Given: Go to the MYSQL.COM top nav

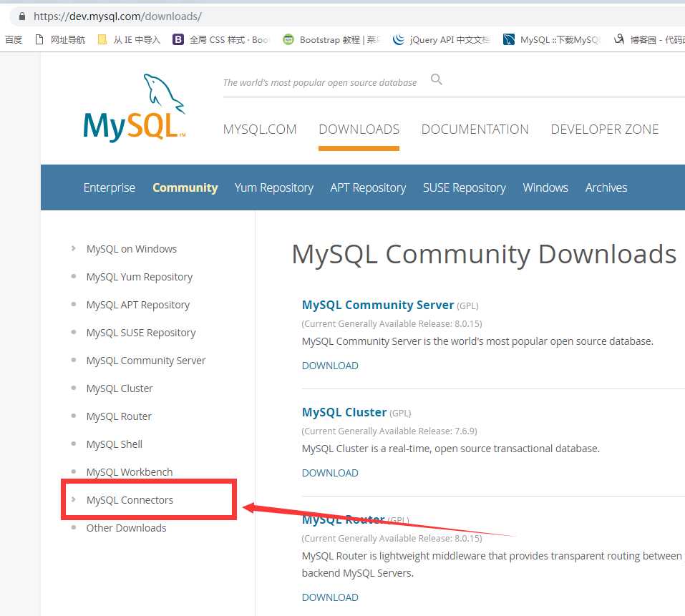Looking at the screenshot, I should pyautogui.click(x=260, y=129).
